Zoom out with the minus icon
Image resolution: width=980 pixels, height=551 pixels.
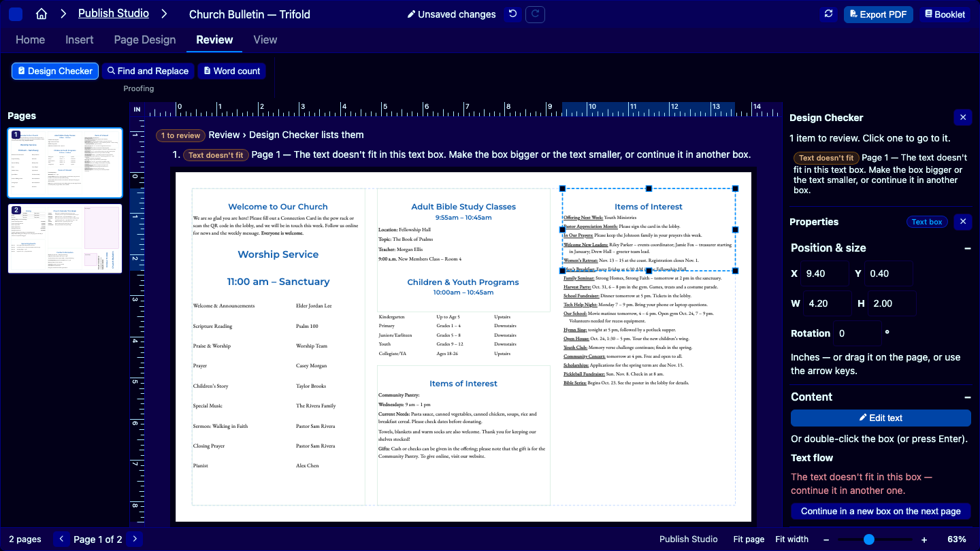pyautogui.click(x=826, y=539)
